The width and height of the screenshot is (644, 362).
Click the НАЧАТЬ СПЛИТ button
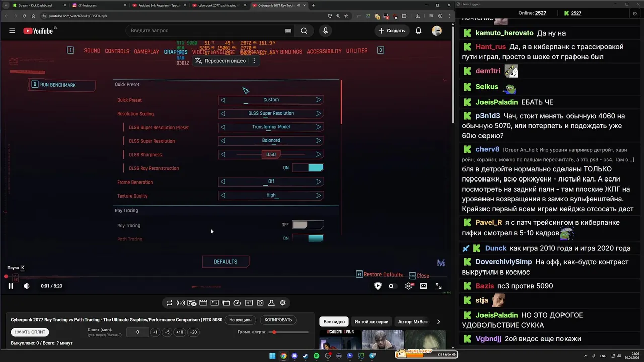coord(30,332)
